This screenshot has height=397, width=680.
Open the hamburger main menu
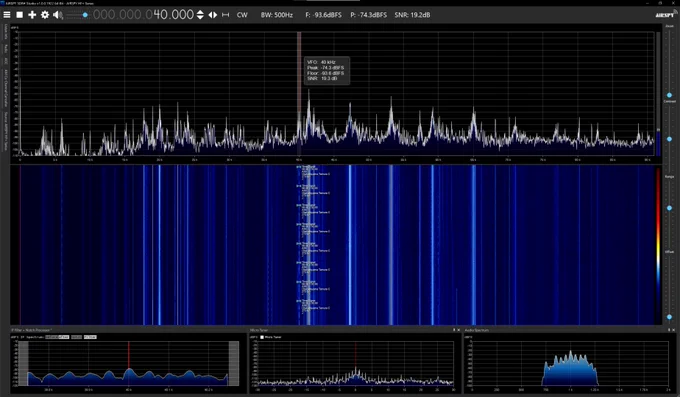pos(7,15)
